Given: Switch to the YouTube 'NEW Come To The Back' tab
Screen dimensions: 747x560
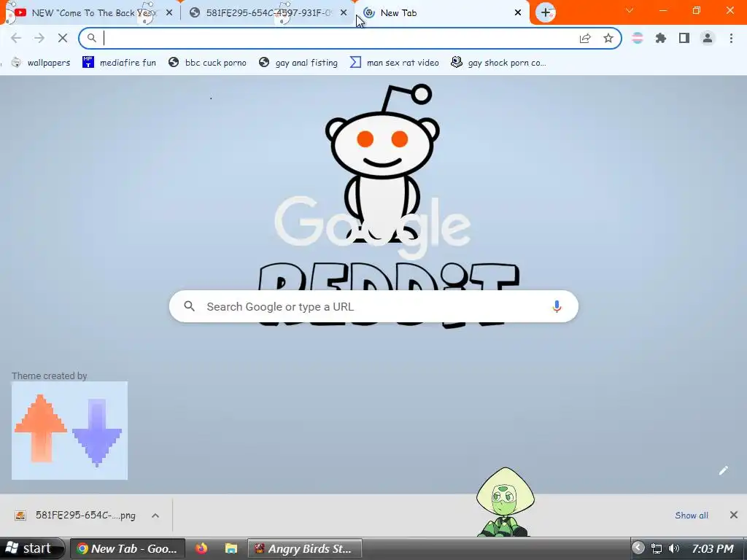Looking at the screenshot, I should (90, 13).
